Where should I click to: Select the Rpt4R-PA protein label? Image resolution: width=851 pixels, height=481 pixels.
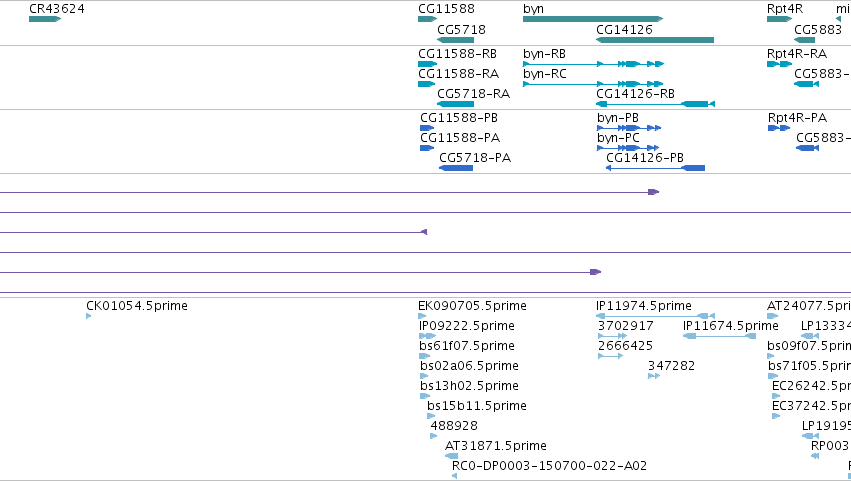[797, 118]
